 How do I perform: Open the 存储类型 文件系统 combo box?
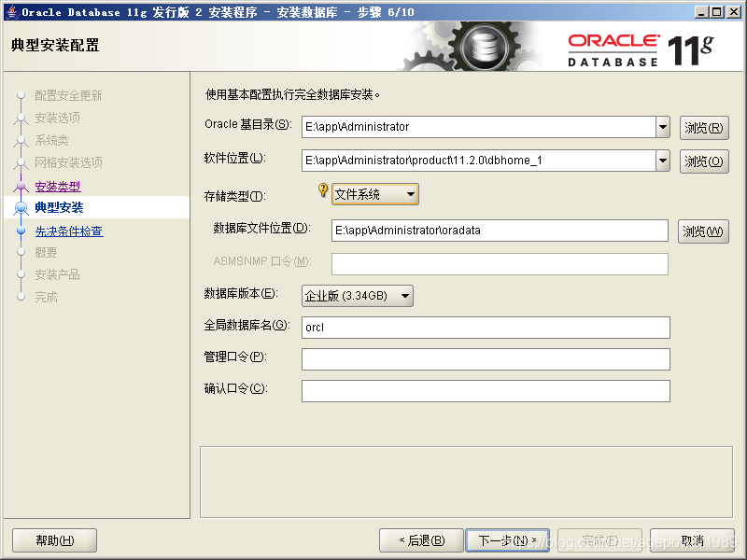375,194
